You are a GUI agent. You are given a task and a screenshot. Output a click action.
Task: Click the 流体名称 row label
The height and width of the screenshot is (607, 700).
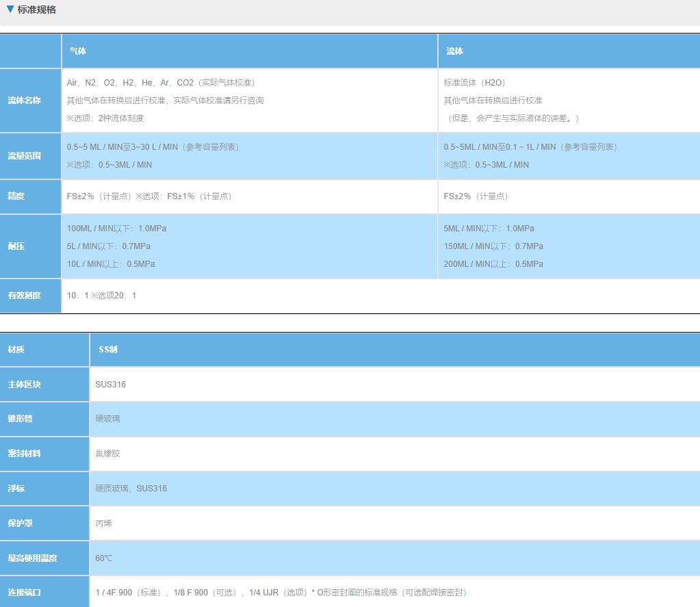(x=25, y=101)
